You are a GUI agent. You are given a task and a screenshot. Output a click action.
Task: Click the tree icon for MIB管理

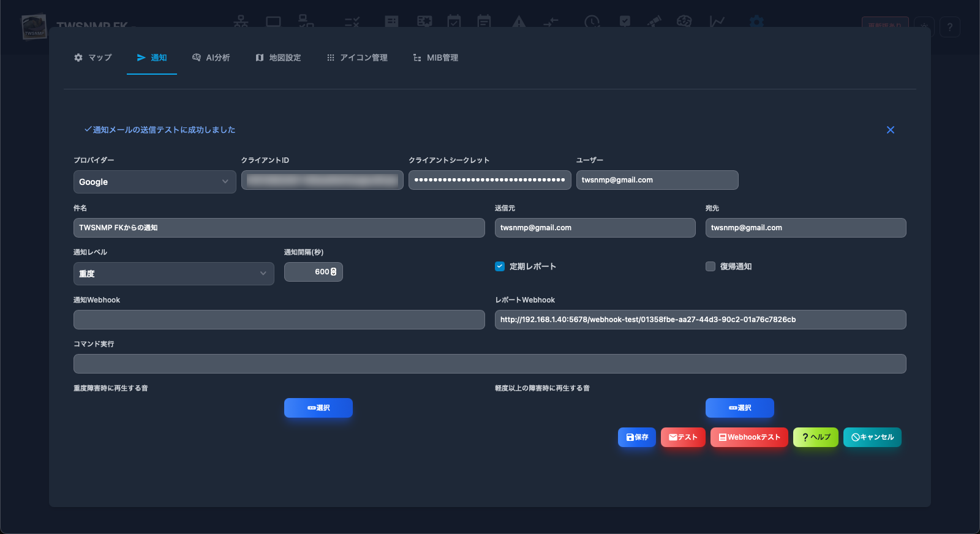point(417,58)
